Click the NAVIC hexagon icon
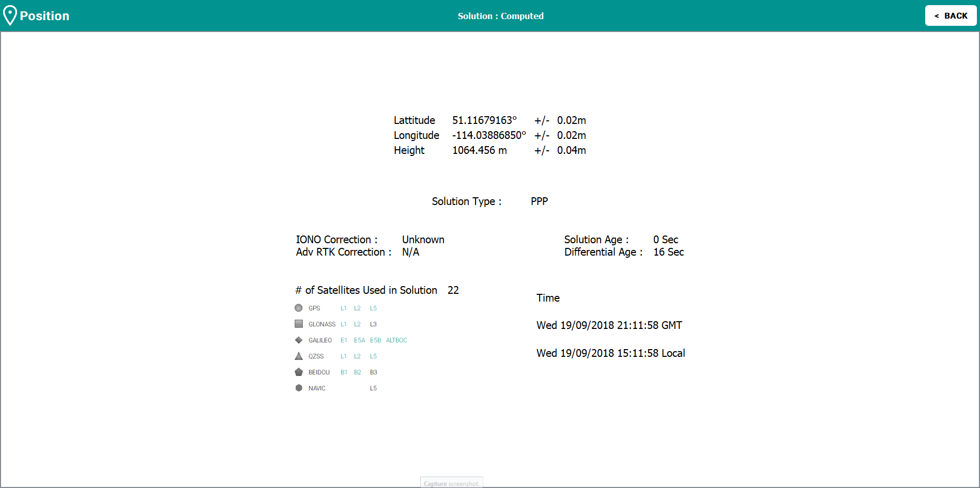 299,388
